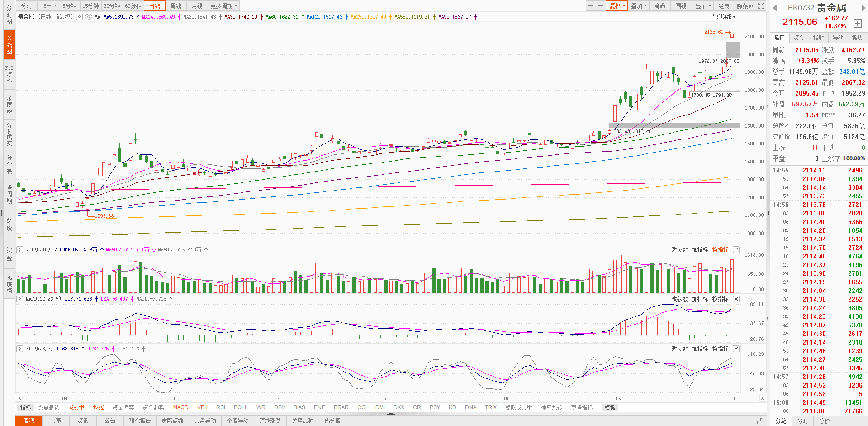This screenshot has width=868, height=426.
Task: Click the help question mark beside 贵金属
Action: (80, 17)
